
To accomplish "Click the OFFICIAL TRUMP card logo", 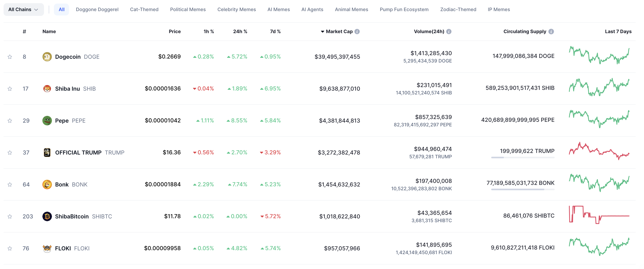I will click(x=47, y=152).
